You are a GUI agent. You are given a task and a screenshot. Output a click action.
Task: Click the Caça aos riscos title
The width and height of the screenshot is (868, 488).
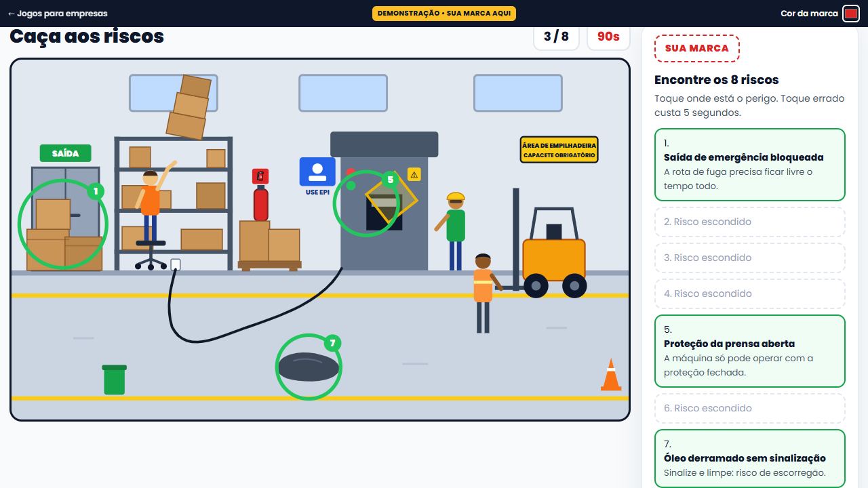click(87, 36)
